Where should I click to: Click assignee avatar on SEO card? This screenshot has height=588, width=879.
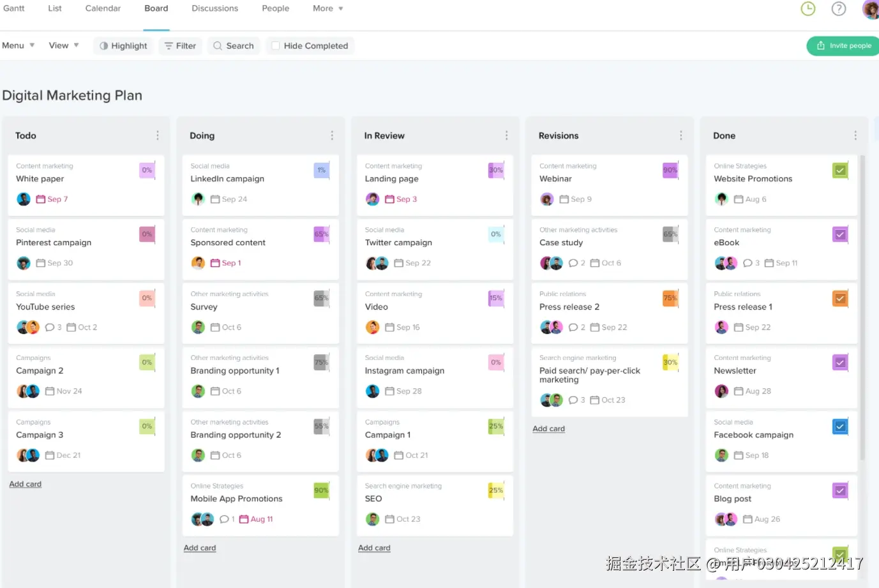click(x=373, y=519)
